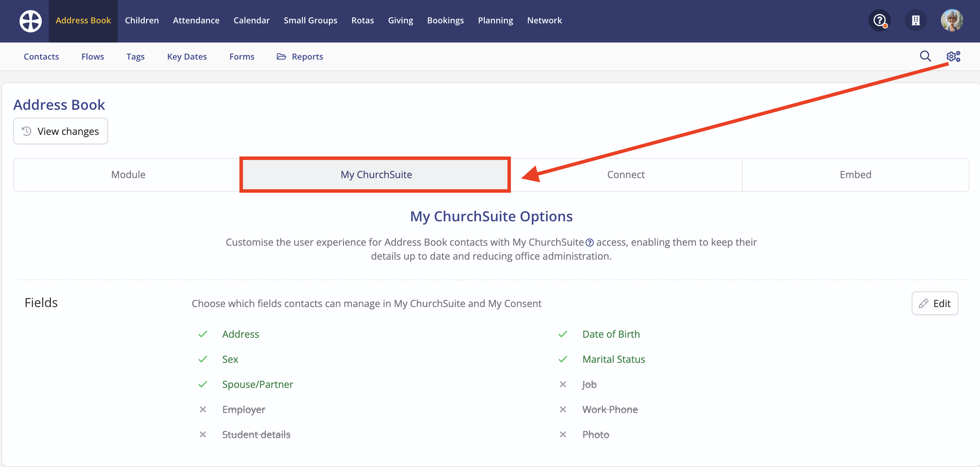
Task: Open the help question mark icon
Action: [x=880, y=21]
